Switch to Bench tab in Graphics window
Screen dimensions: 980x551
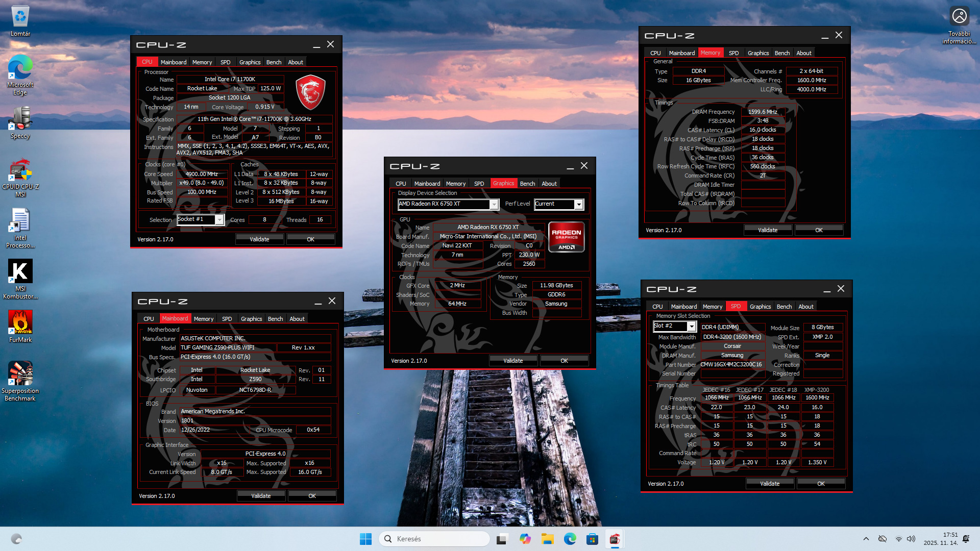(x=527, y=184)
